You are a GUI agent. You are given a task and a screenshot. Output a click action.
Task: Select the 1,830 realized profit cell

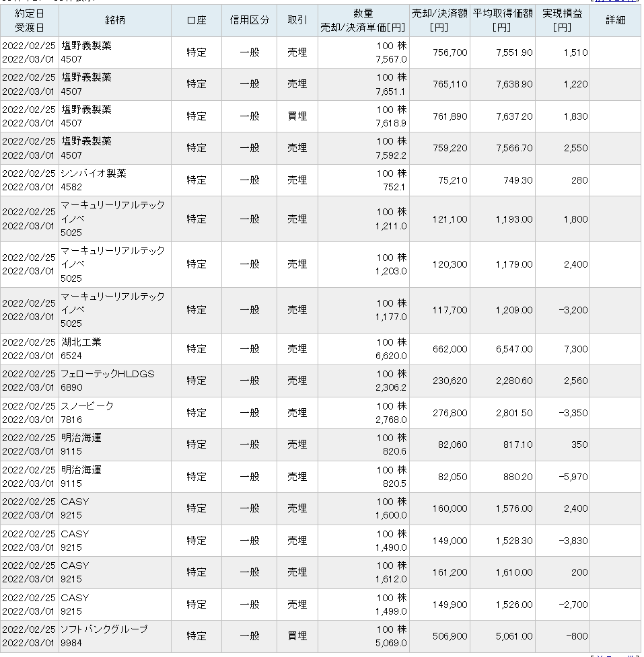coord(563,116)
